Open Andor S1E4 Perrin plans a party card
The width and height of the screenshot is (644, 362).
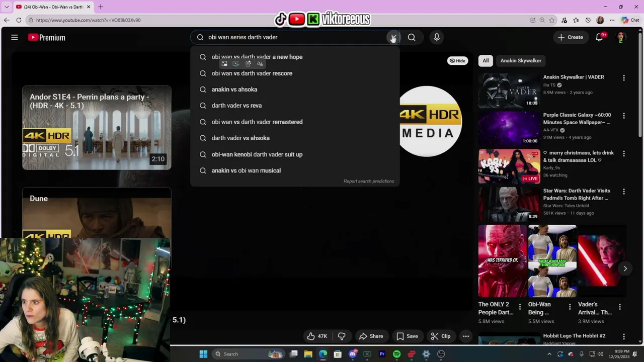click(97, 128)
